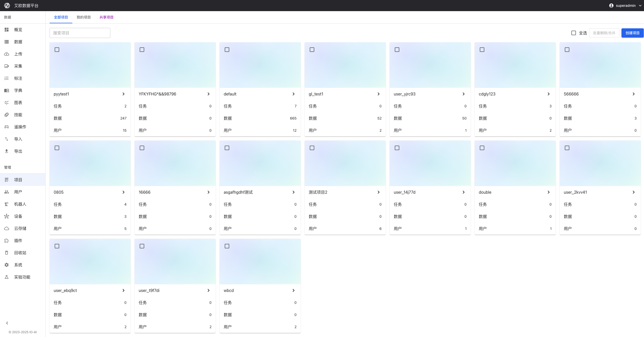Click the 字典 dictionary book icon
This screenshot has height=337, width=644.
coord(7,90)
